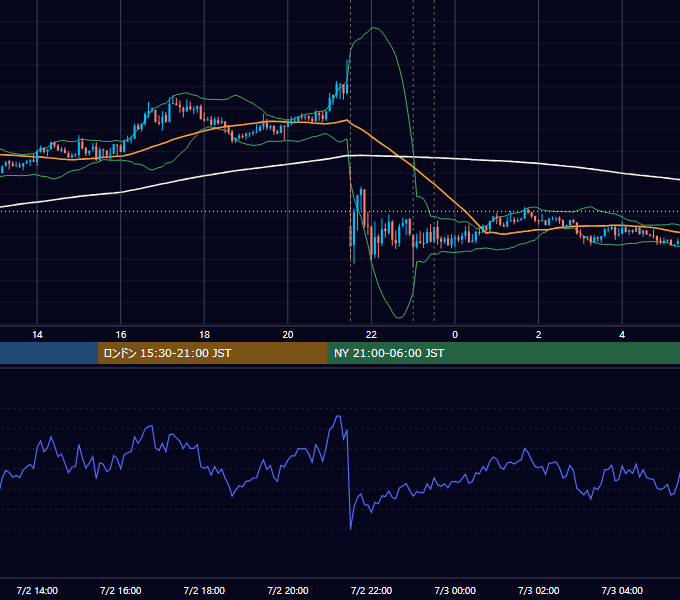Click the 7/2 18:00 time label

[204, 591]
